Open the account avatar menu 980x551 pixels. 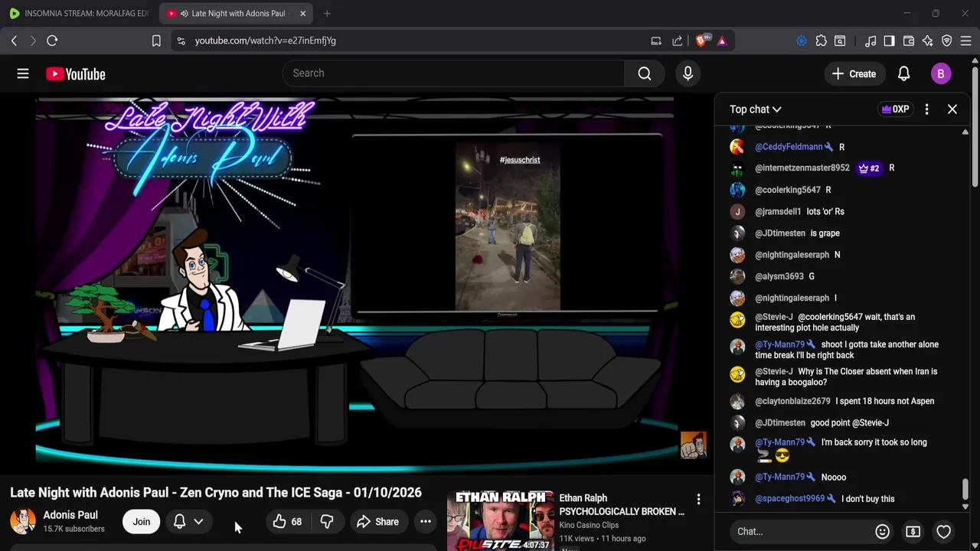(941, 73)
